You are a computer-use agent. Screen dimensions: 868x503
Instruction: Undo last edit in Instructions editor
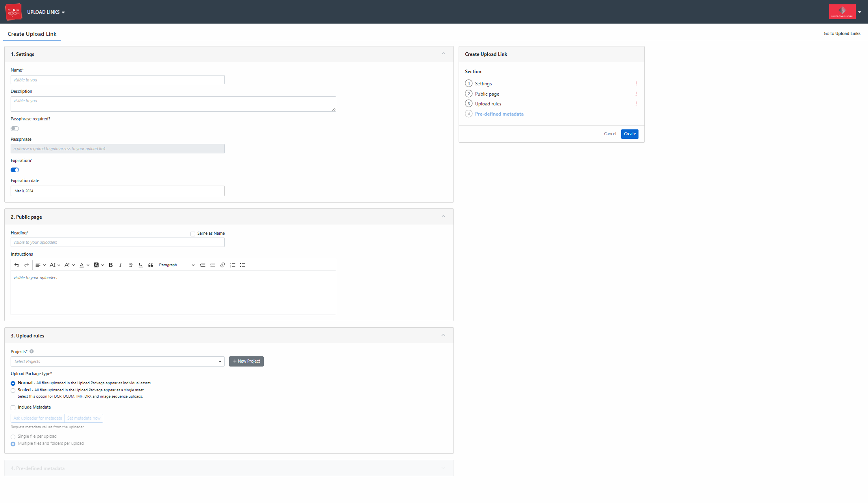[17, 265]
